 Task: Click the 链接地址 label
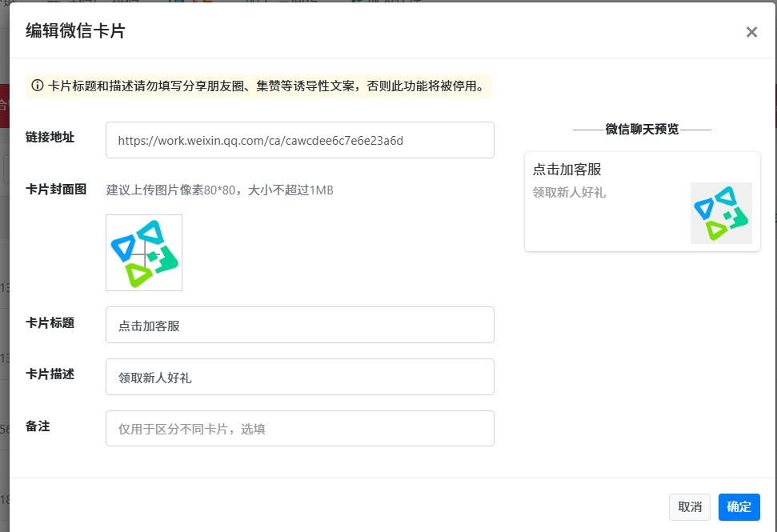coord(50,137)
